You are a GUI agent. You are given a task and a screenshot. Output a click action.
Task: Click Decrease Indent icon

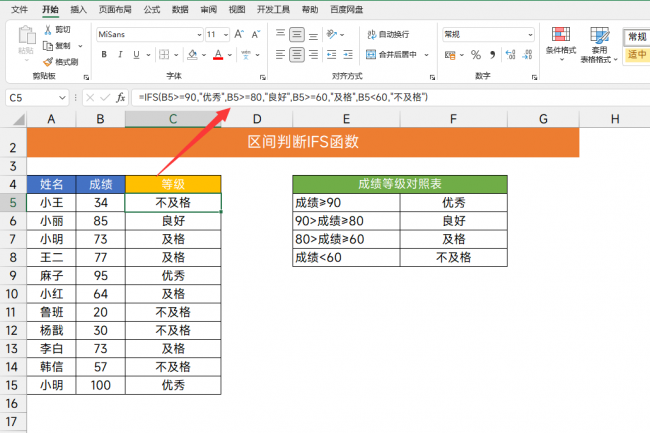[x=332, y=54]
